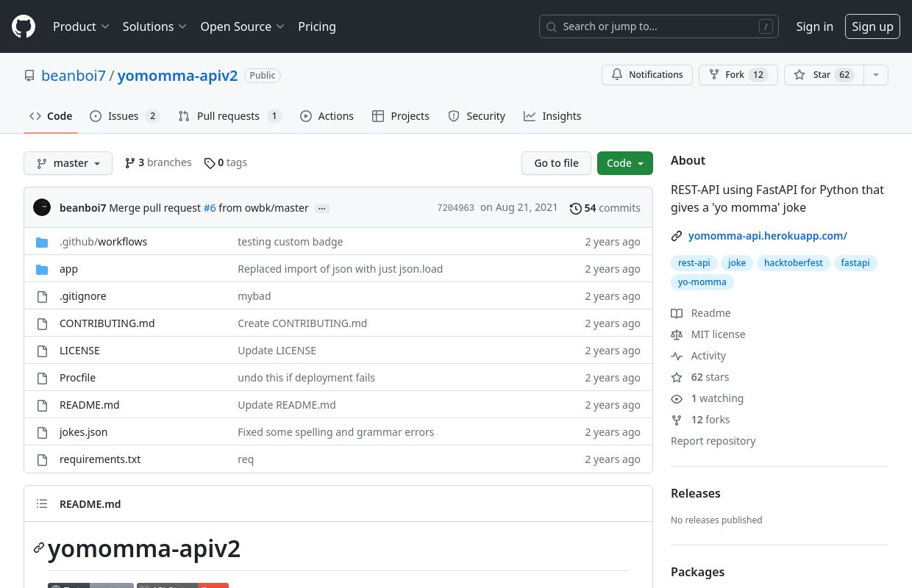Click the GitHub logo icon
The width and height of the screenshot is (912, 588).
click(24, 26)
